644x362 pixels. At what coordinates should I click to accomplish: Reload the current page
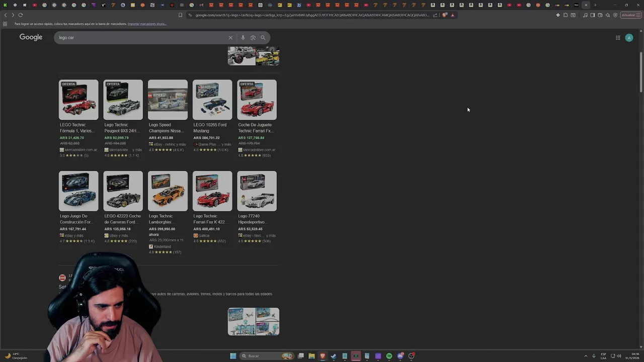pyautogui.click(x=21, y=15)
